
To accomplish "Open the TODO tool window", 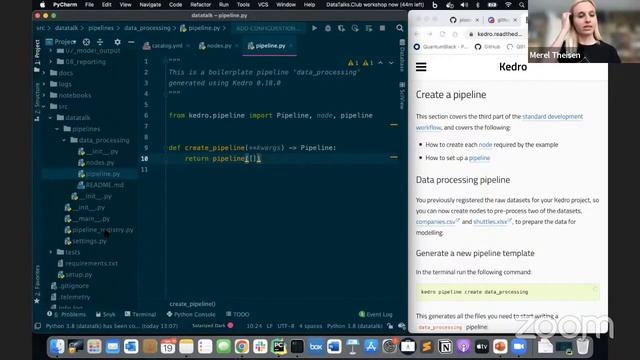I will click(237, 314).
